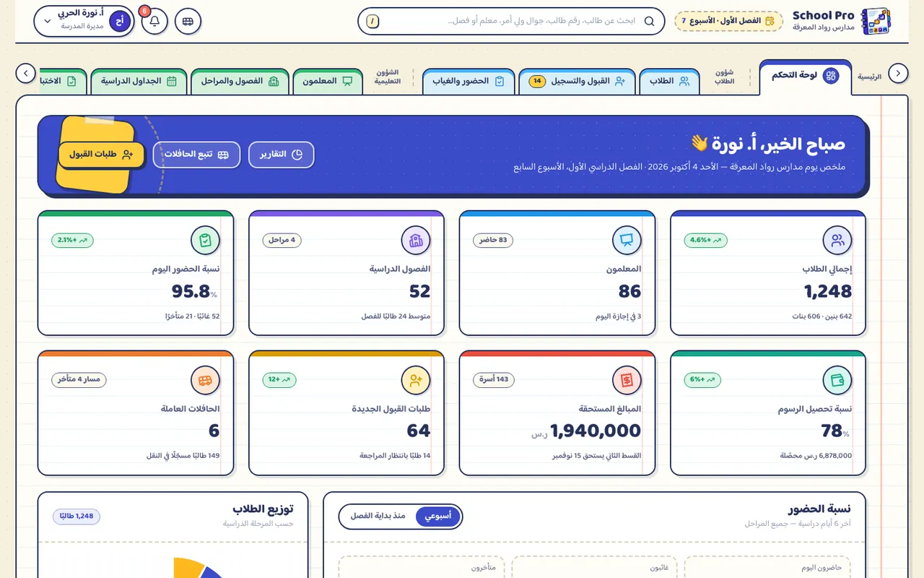Screen dimensions: 924x578
Task: Click the search magnifier icon
Action: coord(649,21)
